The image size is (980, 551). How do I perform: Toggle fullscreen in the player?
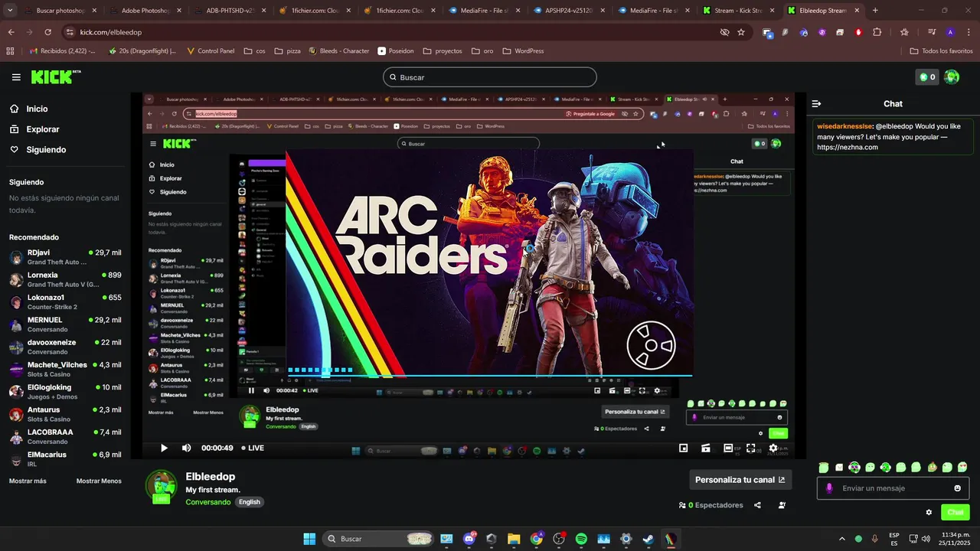tap(751, 448)
